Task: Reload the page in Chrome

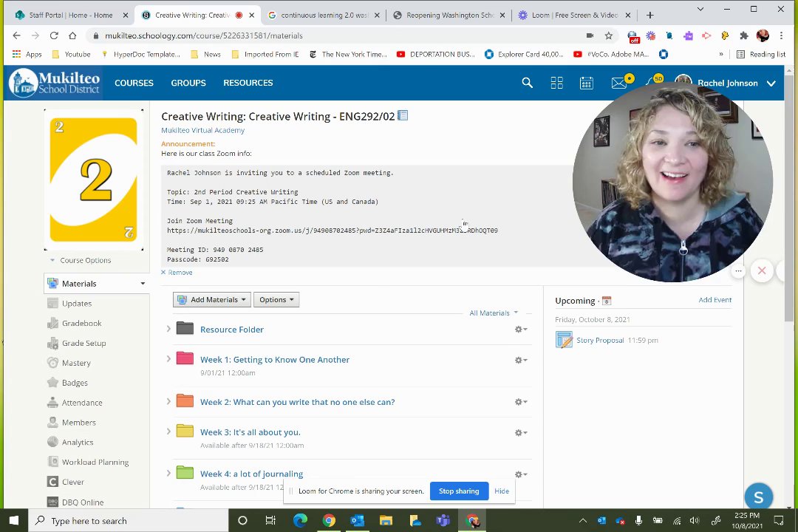Action: (x=53, y=35)
